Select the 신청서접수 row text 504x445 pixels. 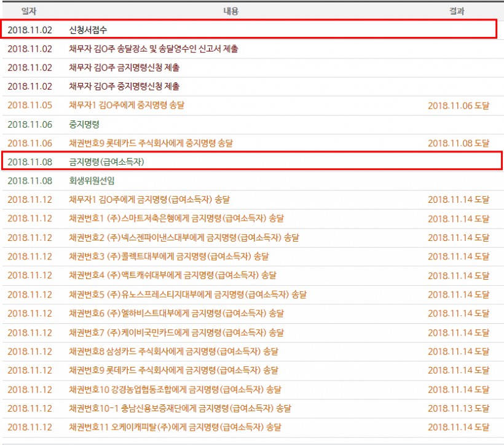tap(88, 30)
